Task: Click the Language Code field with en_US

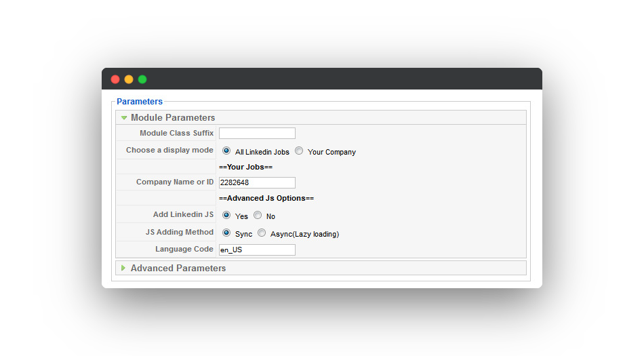Action: [257, 250]
